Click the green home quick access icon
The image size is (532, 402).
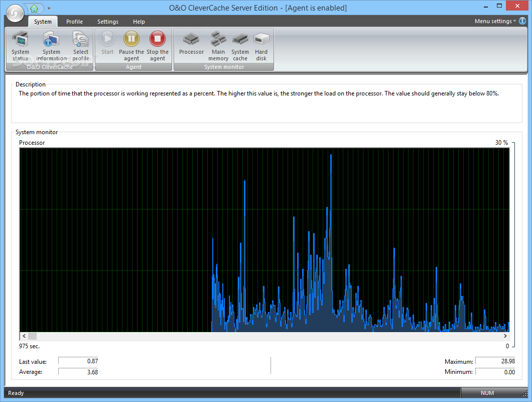(x=34, y=8)
